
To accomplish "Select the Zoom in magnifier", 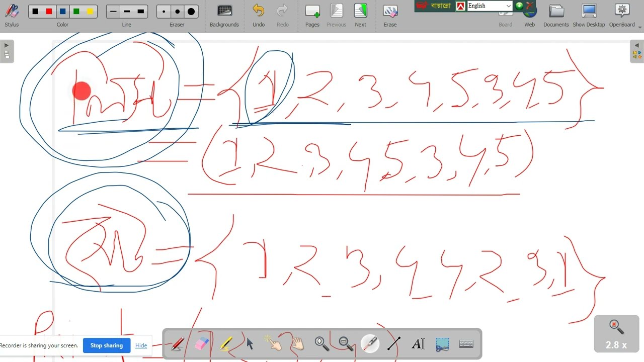I will pos(321,344).
